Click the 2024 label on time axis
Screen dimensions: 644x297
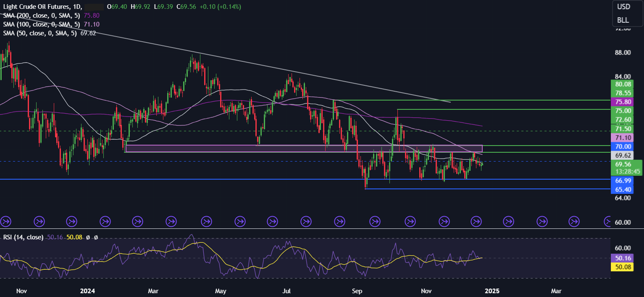click(x=87, y=291)
